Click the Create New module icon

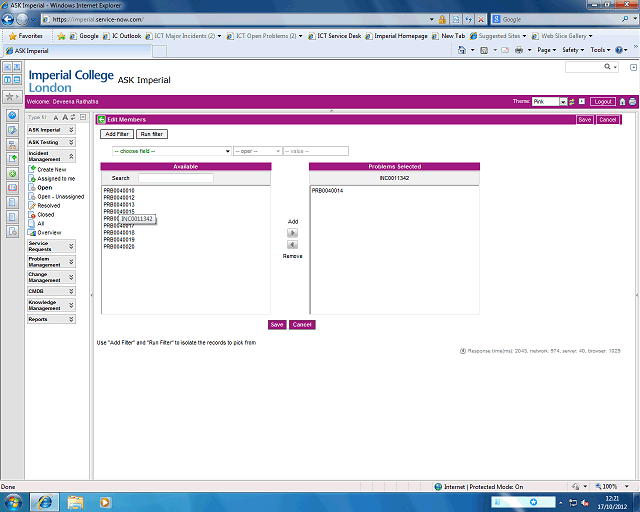[x=33, y=170]
